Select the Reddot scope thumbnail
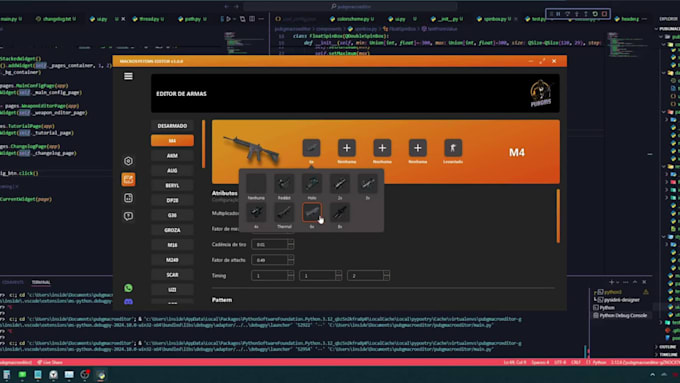The image size is (680, 383). pos(284,184)
